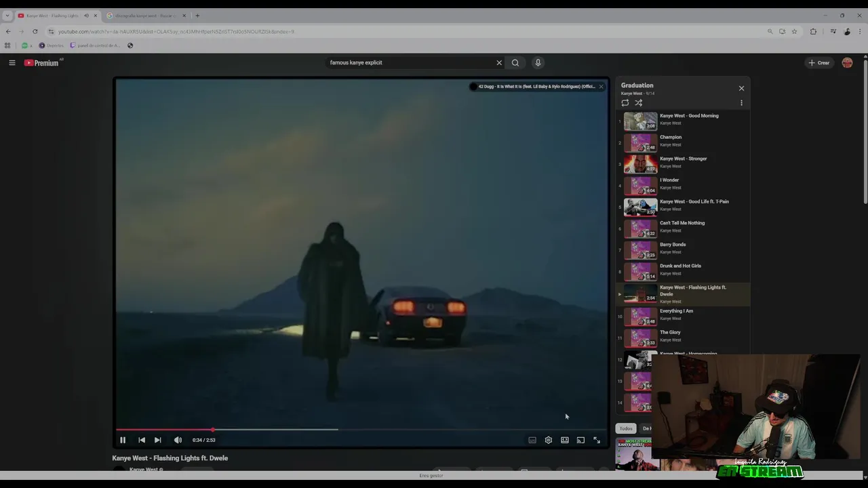Play 'Champion' in the playlist
Viewport: 868px width, 488px height.
[684, 142]
